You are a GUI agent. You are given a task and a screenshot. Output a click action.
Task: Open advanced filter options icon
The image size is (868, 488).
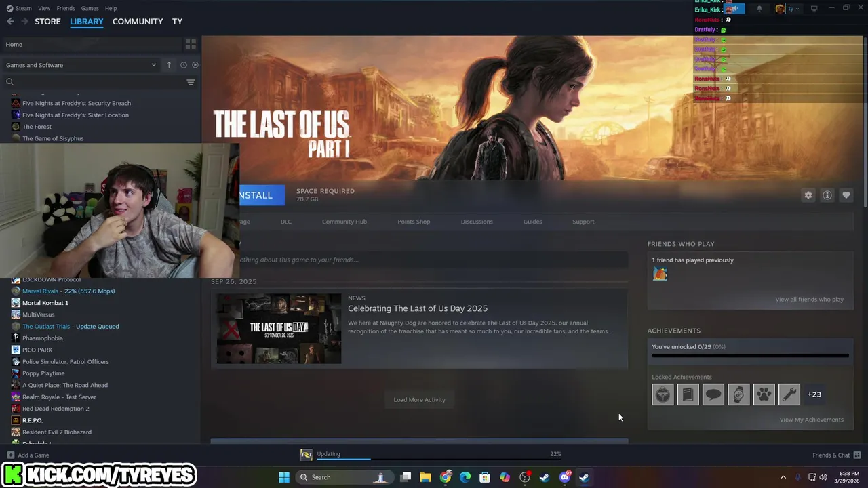(191, 82)
